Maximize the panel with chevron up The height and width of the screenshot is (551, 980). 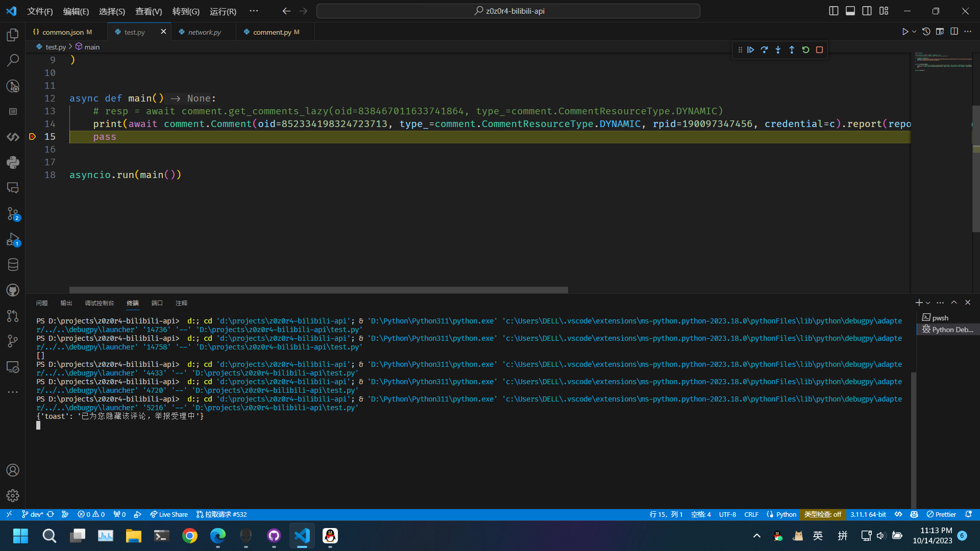(954, 303)
